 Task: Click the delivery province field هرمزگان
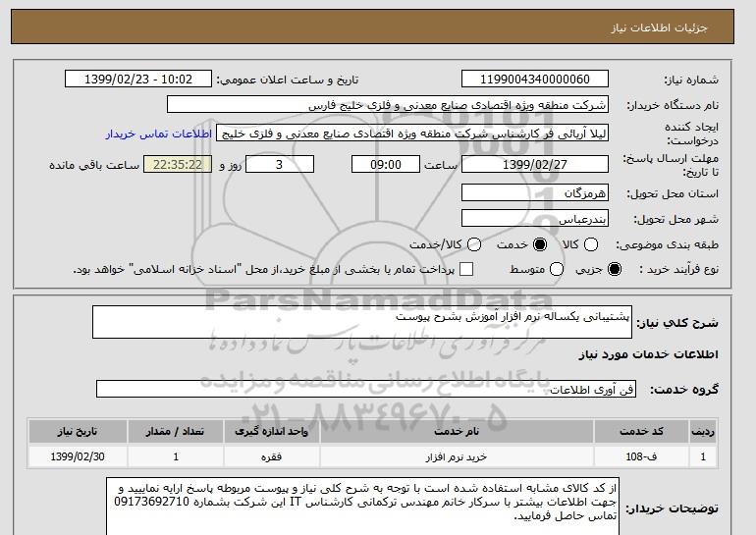pyautogui.click(x=535, y=192)
